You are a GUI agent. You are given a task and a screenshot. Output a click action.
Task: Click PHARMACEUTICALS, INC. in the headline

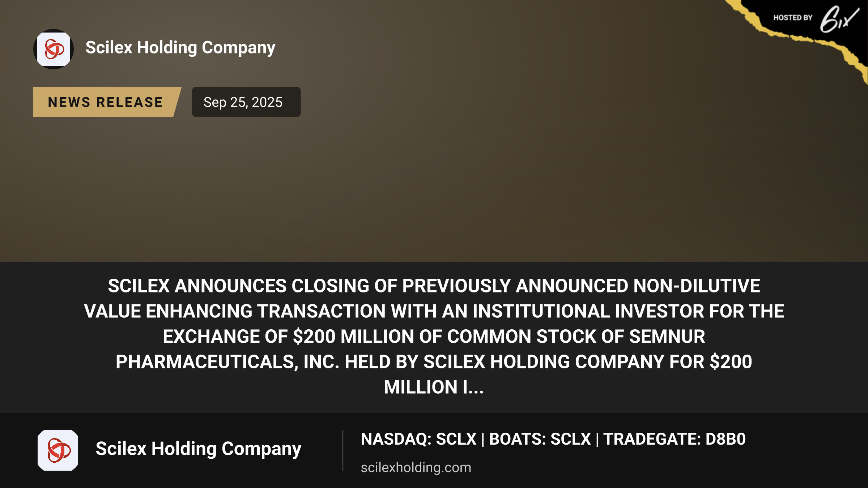(227, 362)
